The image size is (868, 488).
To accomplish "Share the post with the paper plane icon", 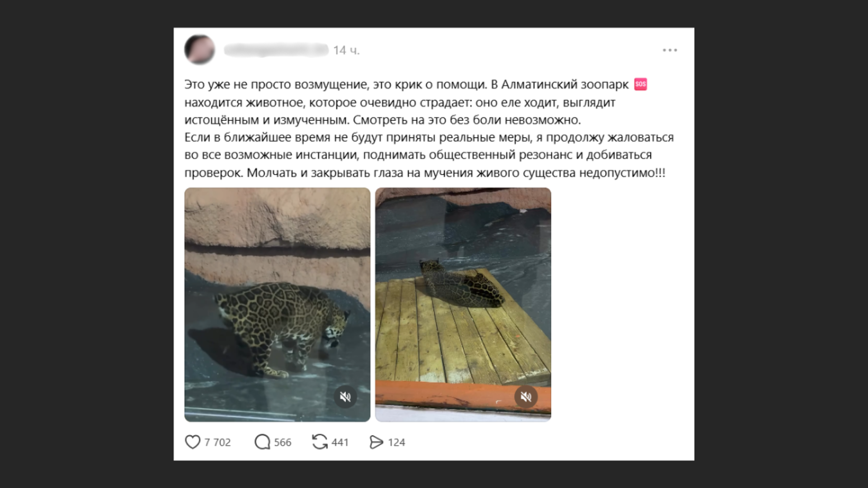I will tap(376, 442).
